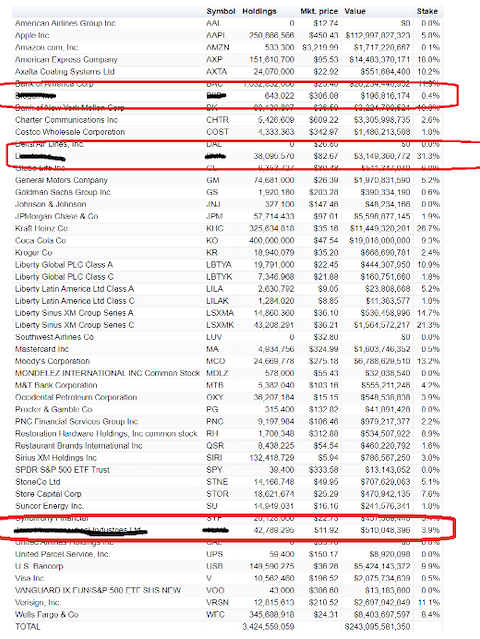The image size is (480, 639).
Task: Select Verisign, Inc. name
Action: pyautogui.click(x=38, y=602)
